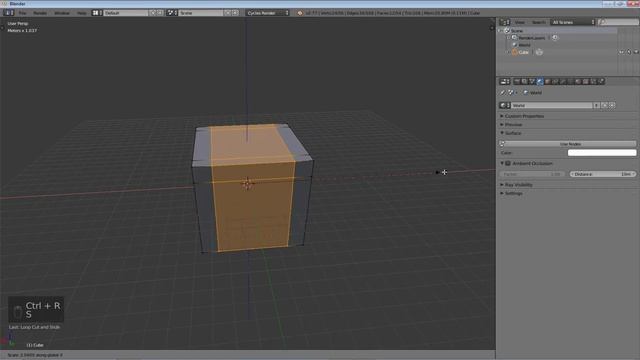Open the Render properties tab
The width and height of the screenshot is (640, 360).
pos(517,82)
